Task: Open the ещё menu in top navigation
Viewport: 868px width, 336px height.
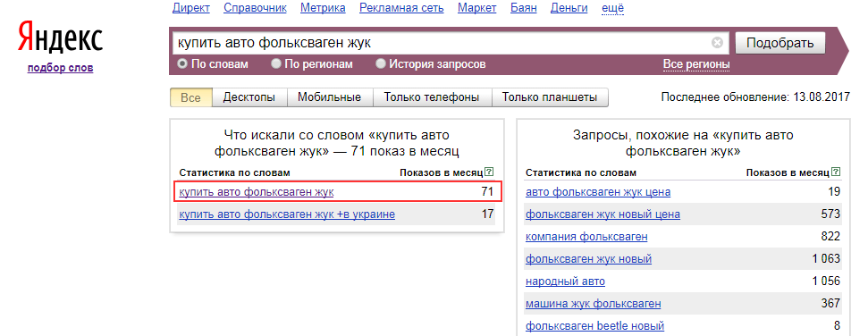Action: point(612,8)
